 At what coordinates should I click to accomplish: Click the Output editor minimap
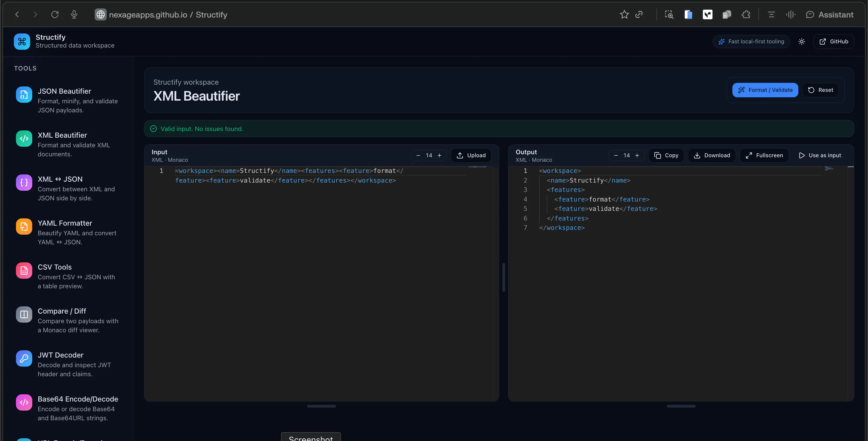point(829,168)
